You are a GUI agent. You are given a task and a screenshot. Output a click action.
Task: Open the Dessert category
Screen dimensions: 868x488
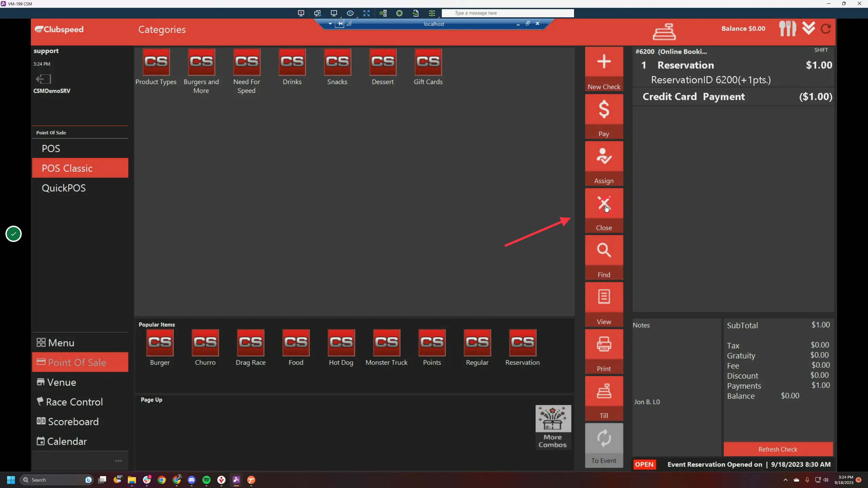pos(383,67)
